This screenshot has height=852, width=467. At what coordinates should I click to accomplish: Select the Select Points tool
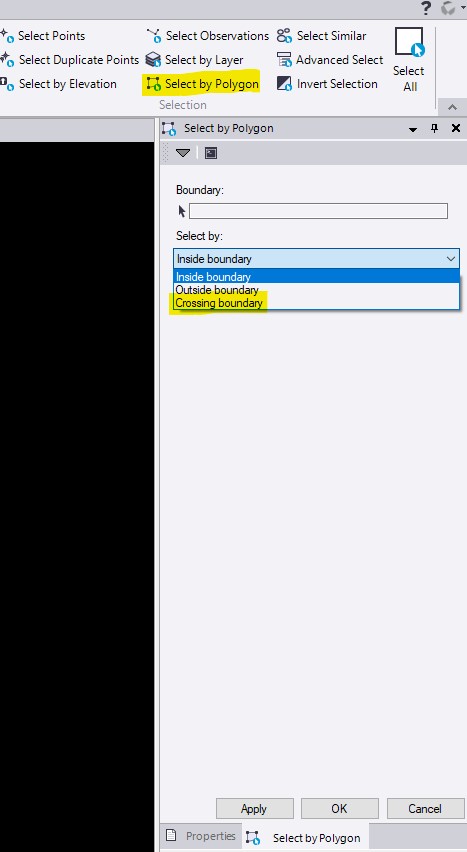[43, 36]
